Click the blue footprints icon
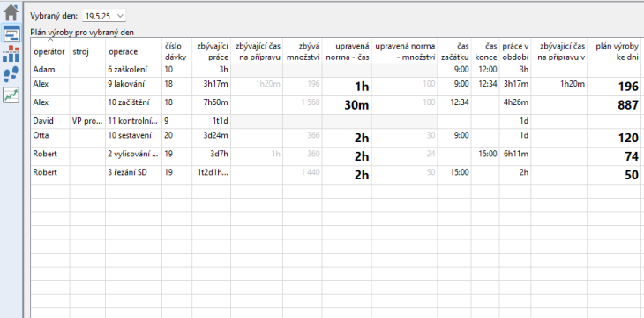The width and height of the screenshot is (644, 318). tap(11, 74)
